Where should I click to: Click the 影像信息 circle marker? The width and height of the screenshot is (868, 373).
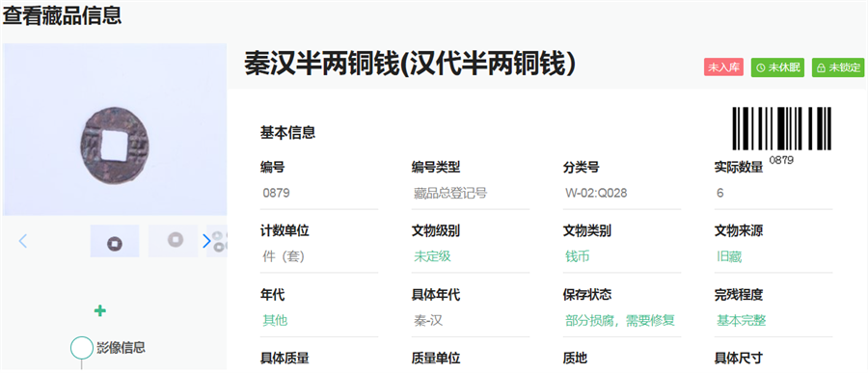pyautogui.click(x=81, y=348)
